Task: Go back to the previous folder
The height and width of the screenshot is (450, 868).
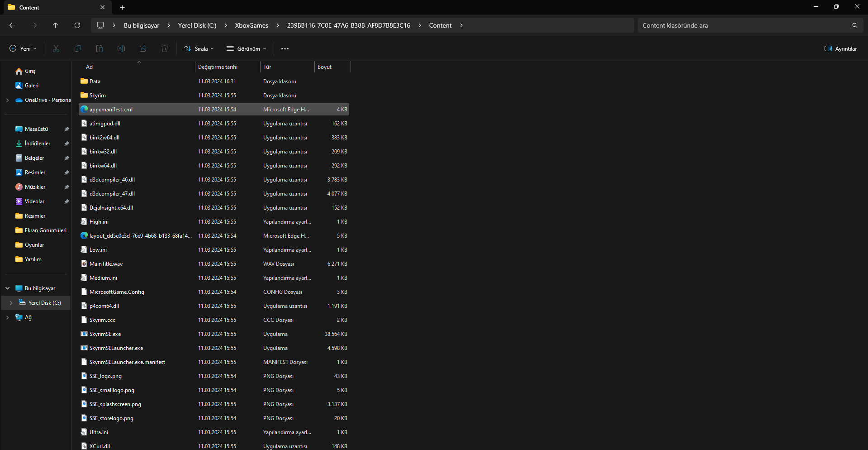Action: 12,25
